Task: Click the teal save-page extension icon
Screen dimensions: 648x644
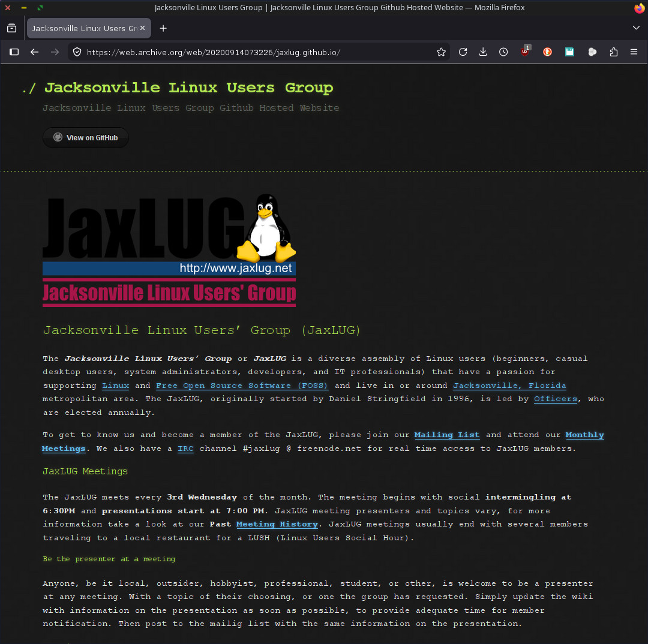Action: 569,52
